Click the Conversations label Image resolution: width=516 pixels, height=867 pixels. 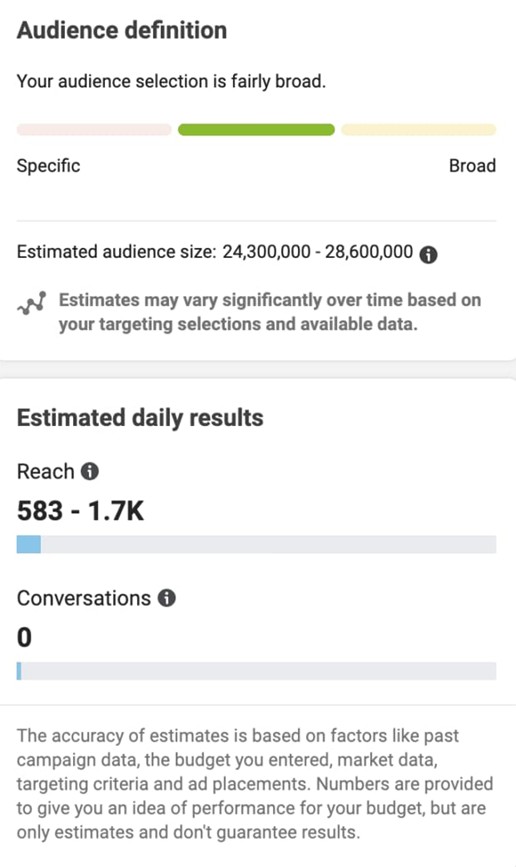tap(84, 598)
